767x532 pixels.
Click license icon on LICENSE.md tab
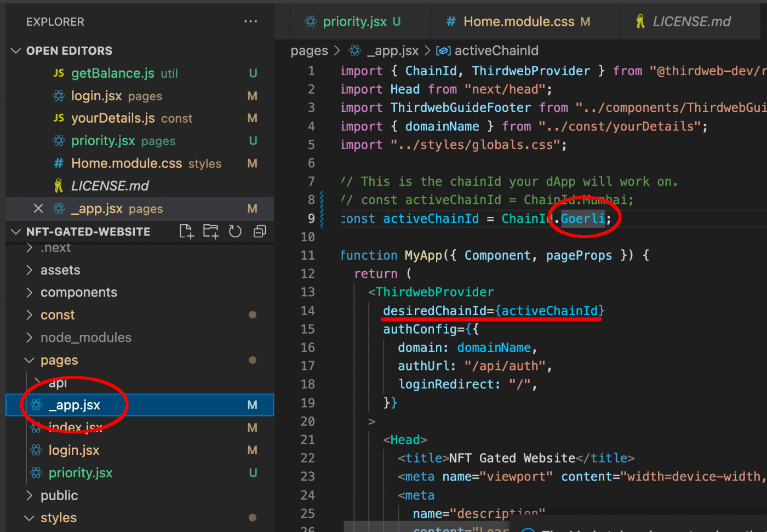tap(640, 21)
